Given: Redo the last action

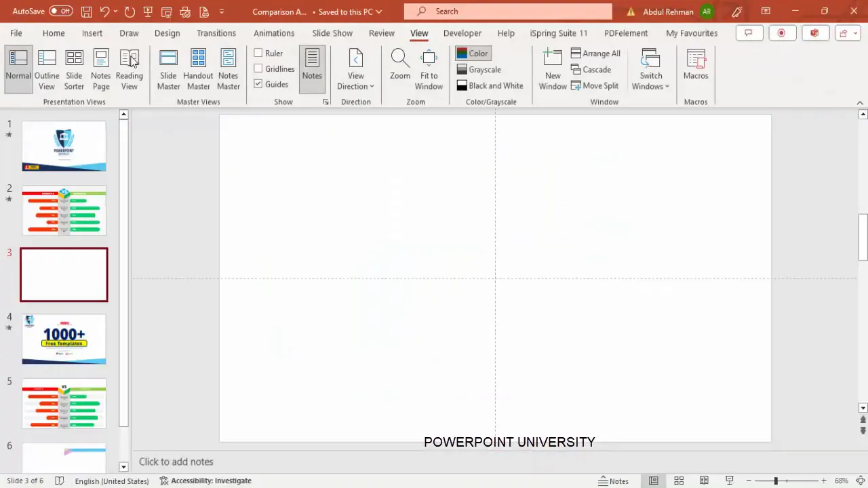Looking at the screenshot, I should click(x=129, y=12).
